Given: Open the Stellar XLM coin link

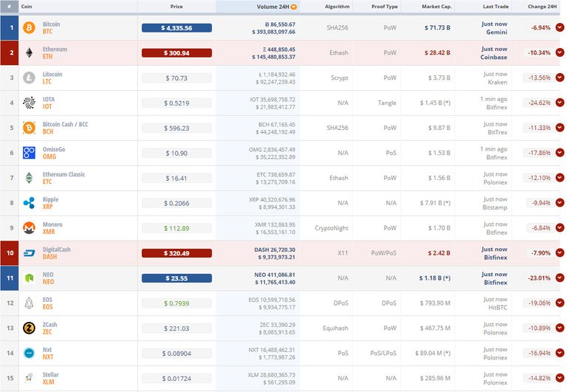Looking at the screenshot, I should 50,378.
